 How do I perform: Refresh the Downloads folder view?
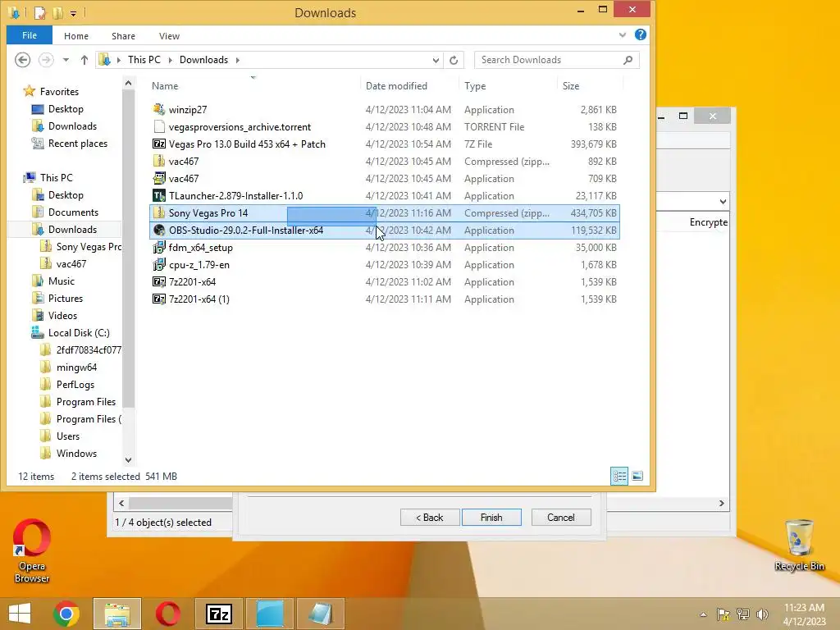point(454,60)
